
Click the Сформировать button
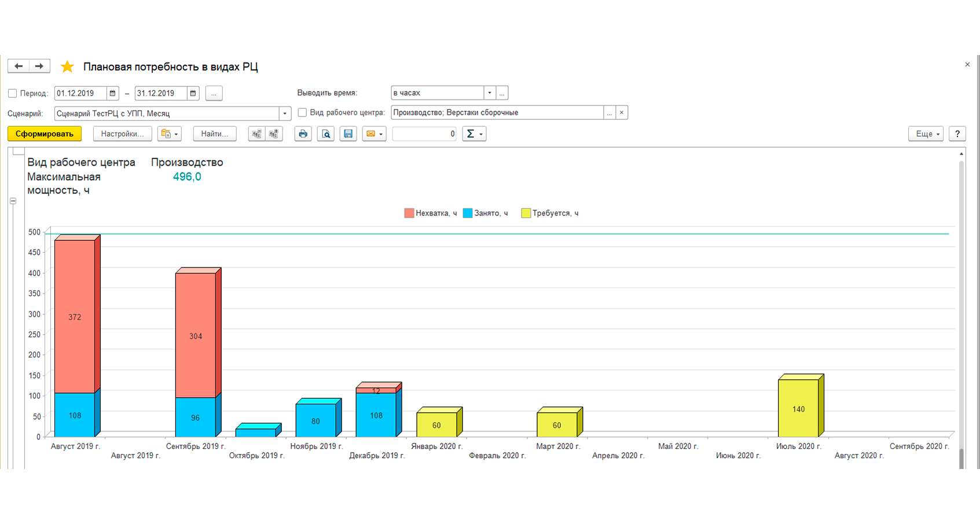[x=45, y=134]
